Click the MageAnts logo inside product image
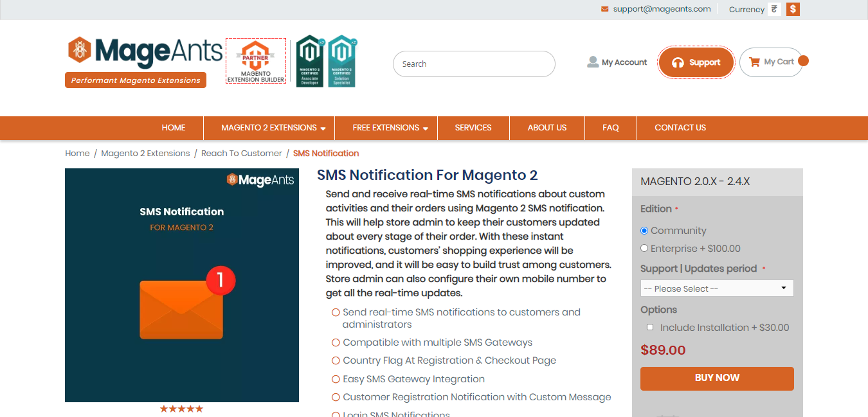 (260, 180)
